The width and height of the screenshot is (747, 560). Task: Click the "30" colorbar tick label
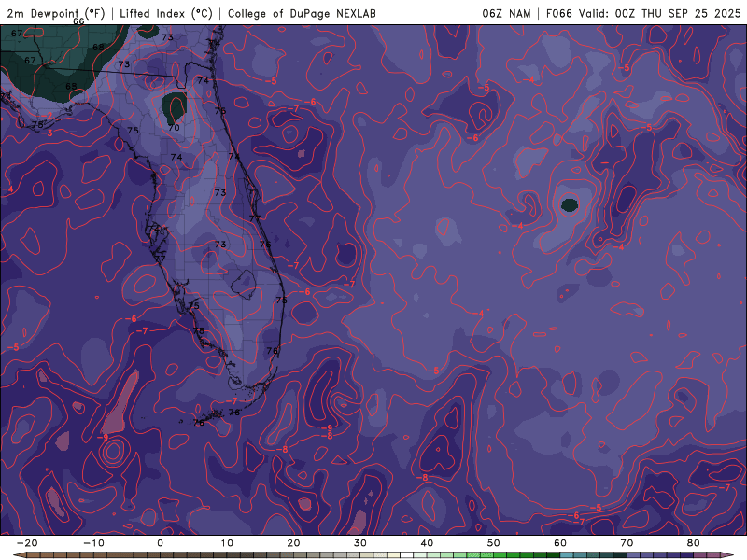(x=360, y=543)
